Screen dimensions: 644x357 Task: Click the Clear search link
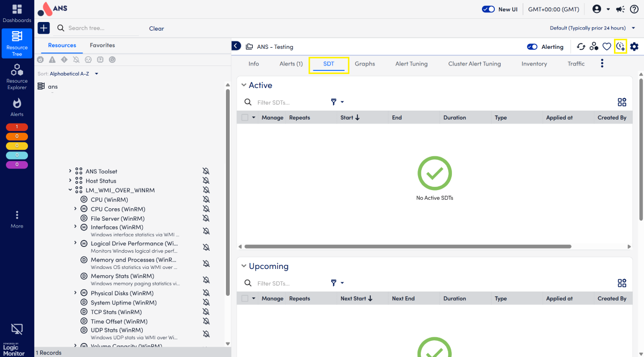[x=156, y=28]
